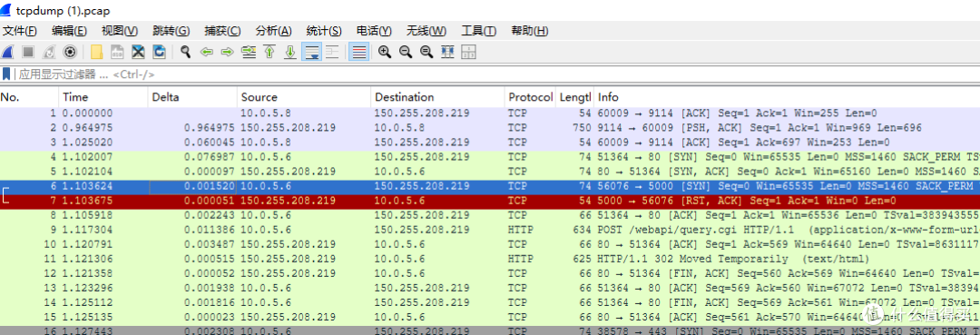Close the current capture file

(138, 53)
